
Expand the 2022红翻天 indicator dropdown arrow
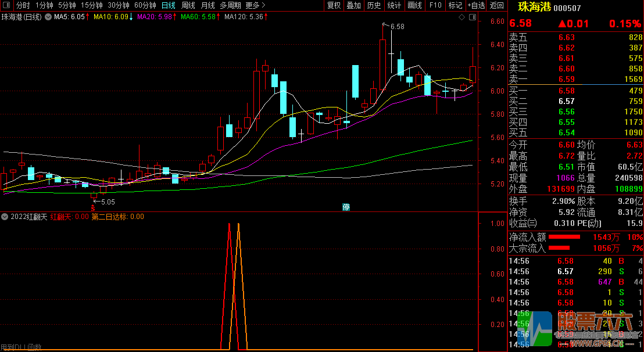[x=5, y=217]
